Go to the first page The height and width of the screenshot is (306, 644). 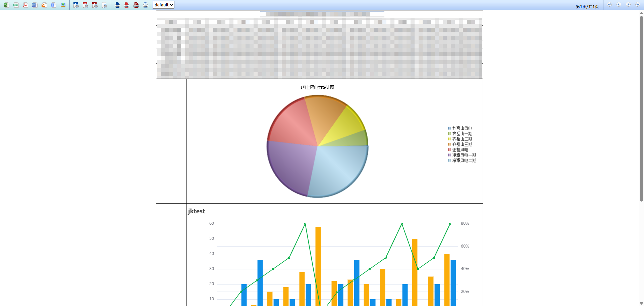coord(609,5)
